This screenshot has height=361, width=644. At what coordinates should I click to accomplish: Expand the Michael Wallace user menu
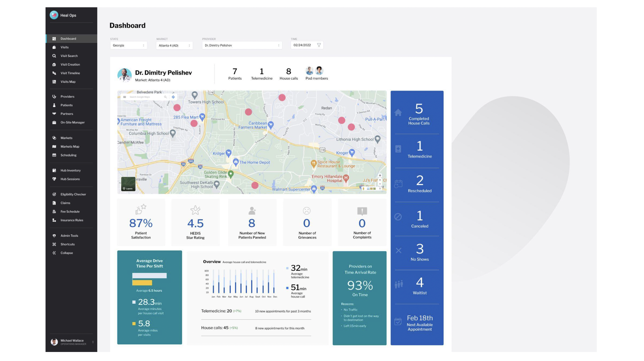click(93, 342)
